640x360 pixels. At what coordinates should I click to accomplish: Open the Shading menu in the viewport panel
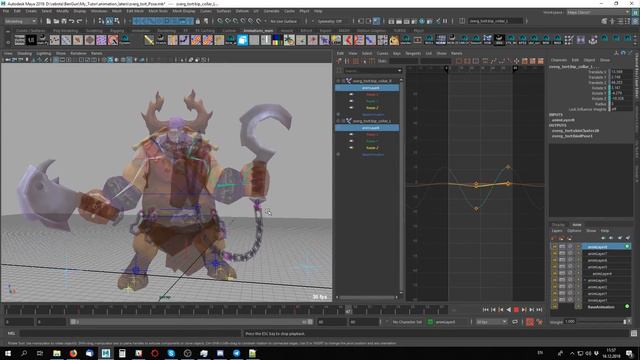[24, 53]
